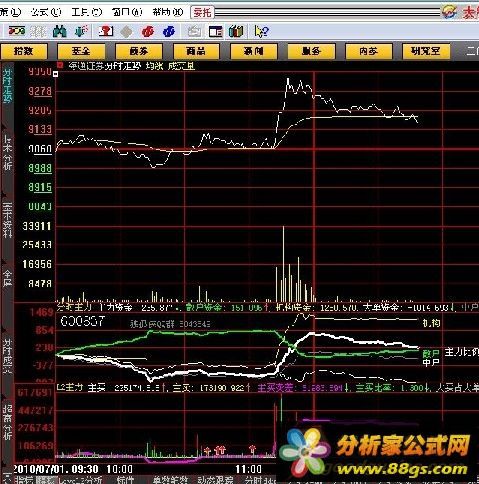Open the 公式 menu
This screenshot has width=479, height=484.
click(x=46, y=12)
